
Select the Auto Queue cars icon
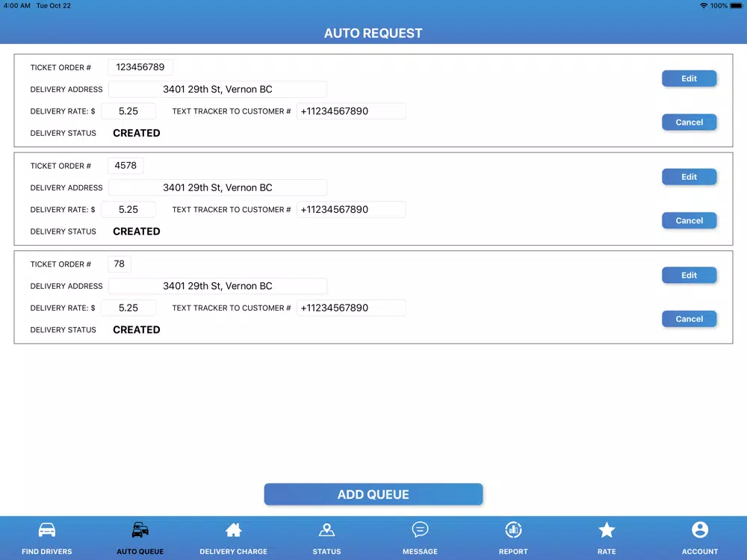[140, 529]
